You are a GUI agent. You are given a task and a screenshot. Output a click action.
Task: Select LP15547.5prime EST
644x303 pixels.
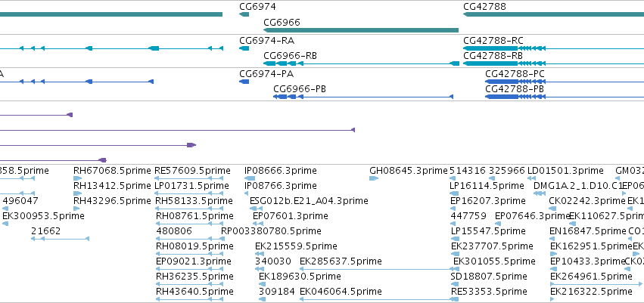pos(488,231)
